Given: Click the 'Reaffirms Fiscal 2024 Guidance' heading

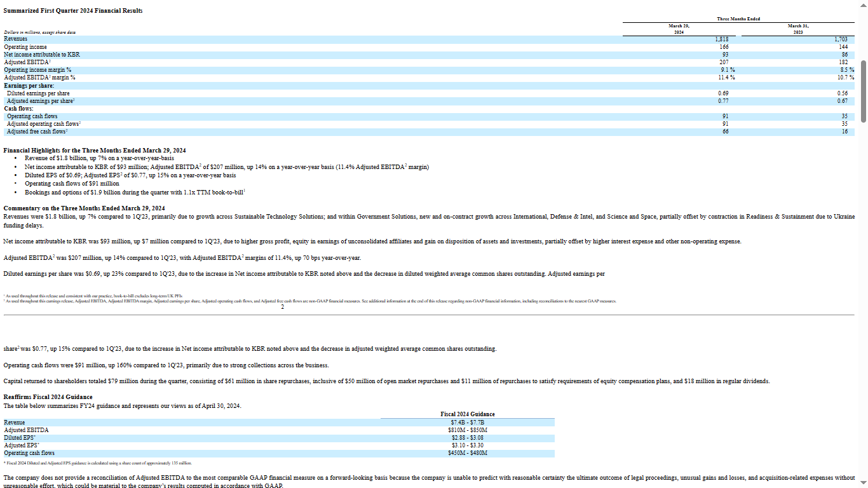Looking at the screenshot, I should pyautogui.click(x=48, y=397).
